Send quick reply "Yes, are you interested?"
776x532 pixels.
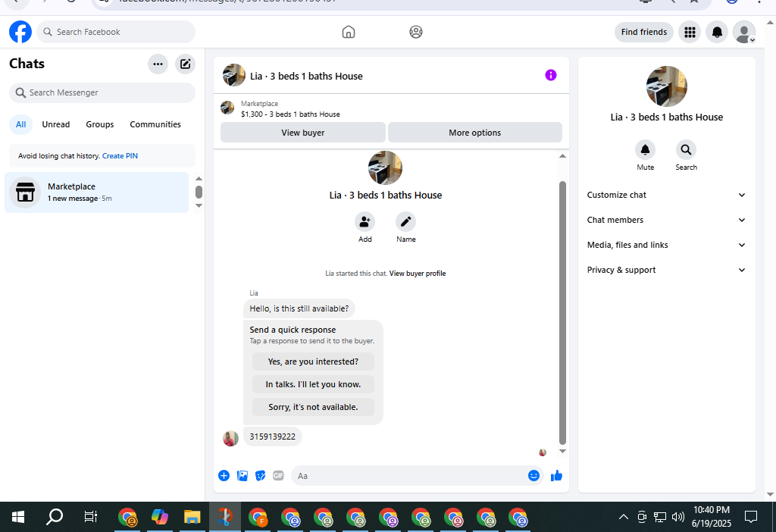[x=313, y=361]
